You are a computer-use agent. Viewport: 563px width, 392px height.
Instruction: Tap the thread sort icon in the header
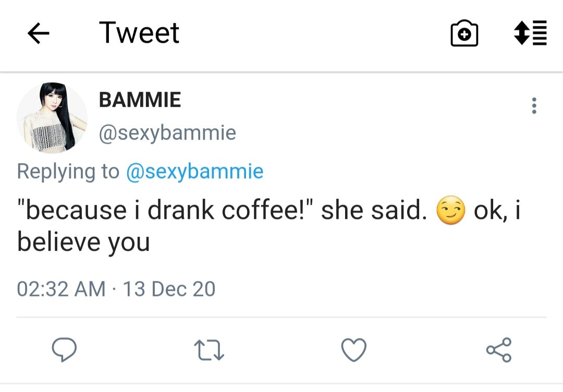pyautogui.click(x=531, y=33)
